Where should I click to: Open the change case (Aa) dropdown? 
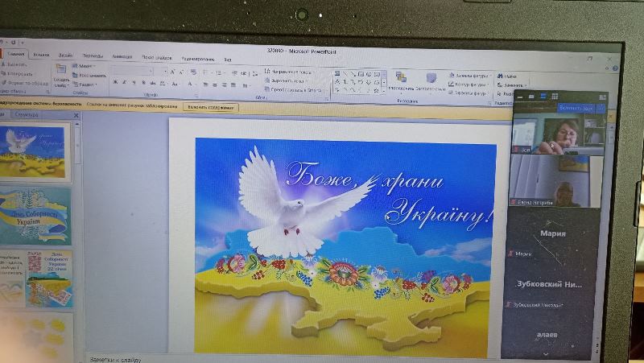point(175,85)
